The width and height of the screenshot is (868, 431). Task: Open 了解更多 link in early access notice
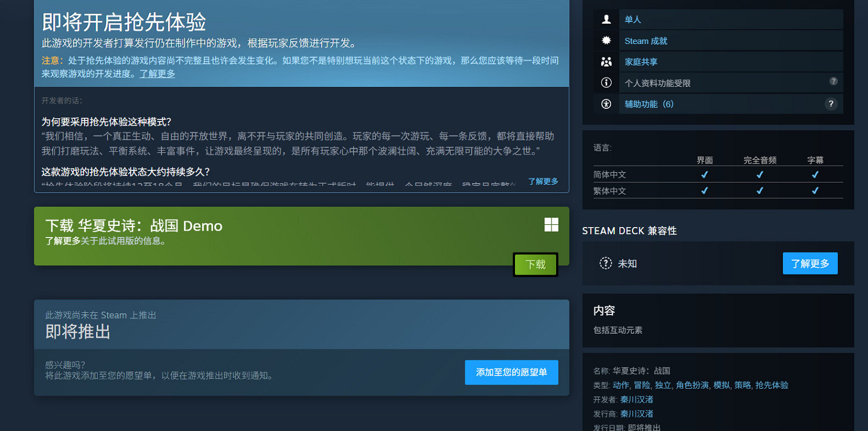tap(157, 74)
